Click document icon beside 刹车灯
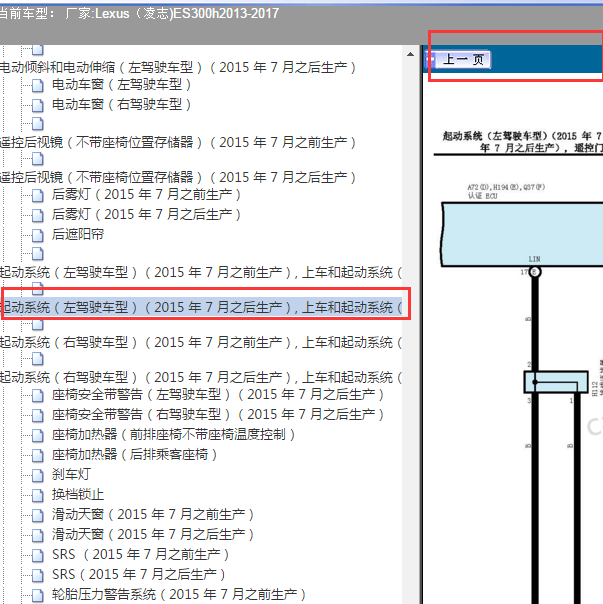The image size is (603, 604). click(37, 475)
